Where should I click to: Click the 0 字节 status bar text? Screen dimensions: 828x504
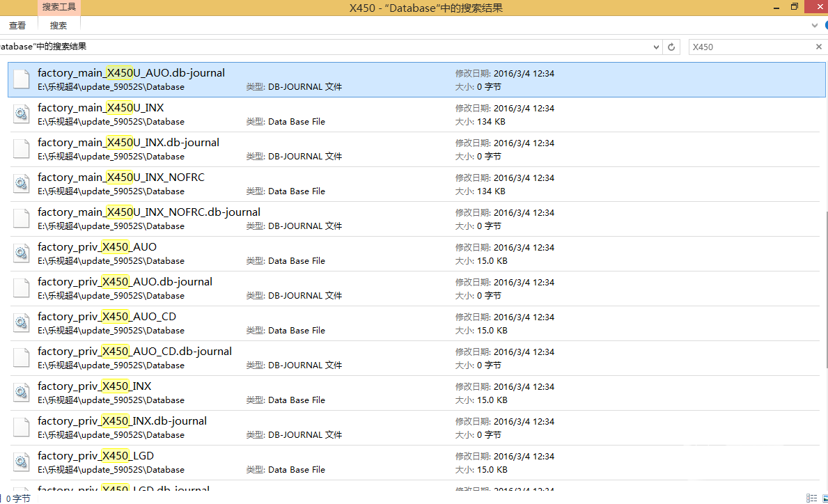click(x=19, y=498)
